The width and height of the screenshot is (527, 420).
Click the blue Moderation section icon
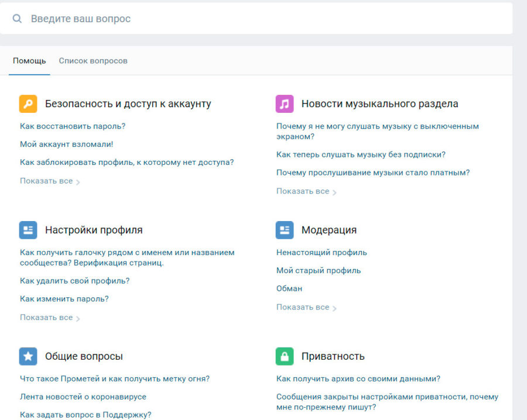coord(285,230)
